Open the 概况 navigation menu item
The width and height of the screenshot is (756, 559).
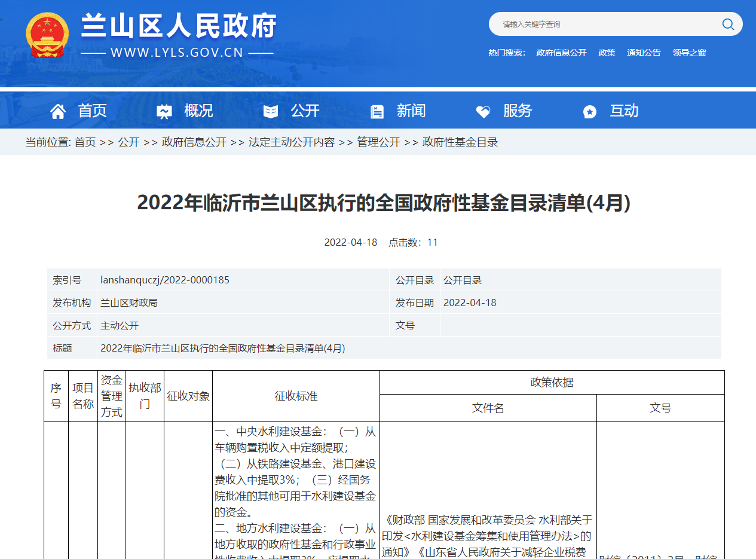(x=198, y=111)
